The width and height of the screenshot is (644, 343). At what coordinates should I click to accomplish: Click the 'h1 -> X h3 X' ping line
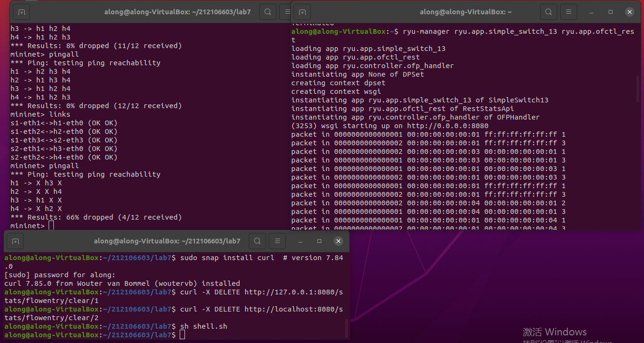[36, 183]
